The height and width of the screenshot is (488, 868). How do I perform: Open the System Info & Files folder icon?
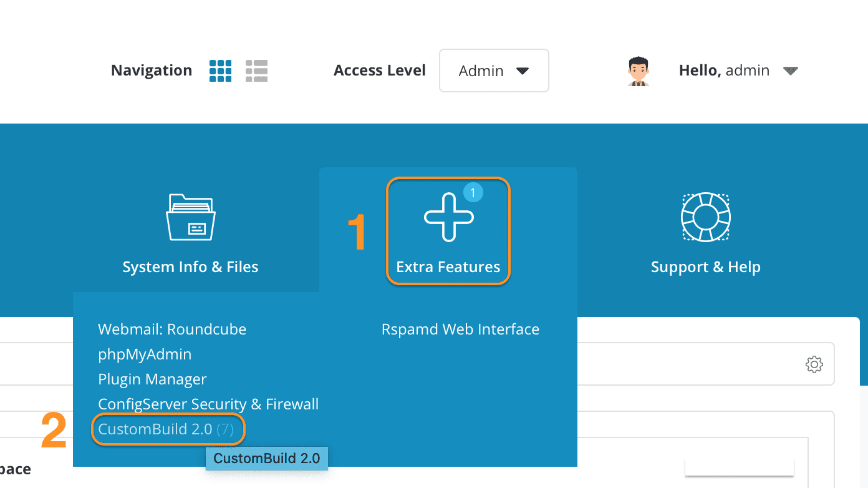(190, 217)
